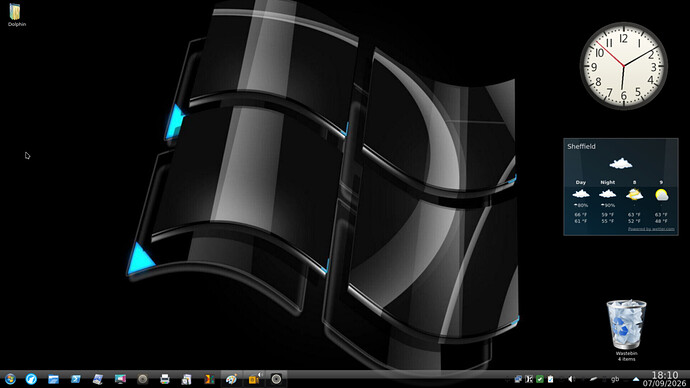Launch the grey disc taskbar icon
Image resolution: width=690 pixels, height=388 pixels.
coord(143,379)
